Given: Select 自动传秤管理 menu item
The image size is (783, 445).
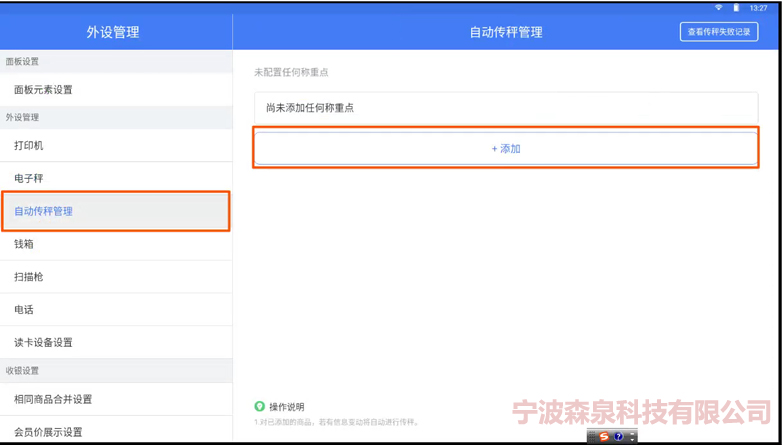Looking at the screenshot, I should [43, 211].
